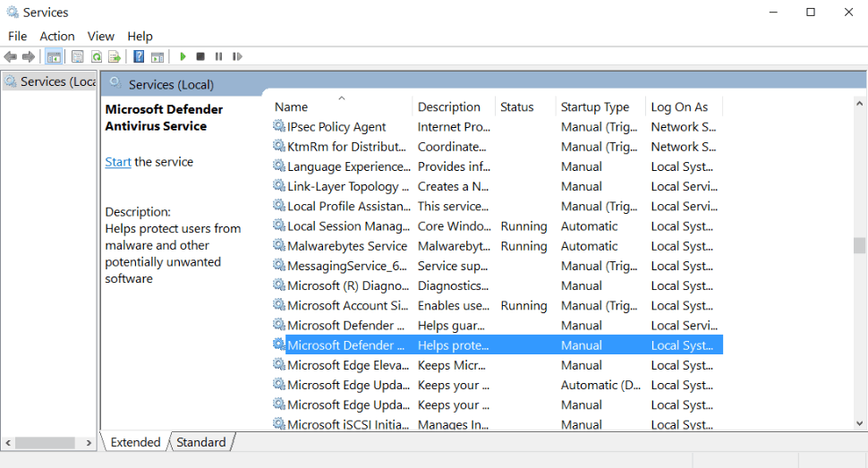The width and height of the screenshot is (868, 468).
Task: Click "Network S..." log on cell for IPsec Policy Agent
Action: tap(683, 127)
